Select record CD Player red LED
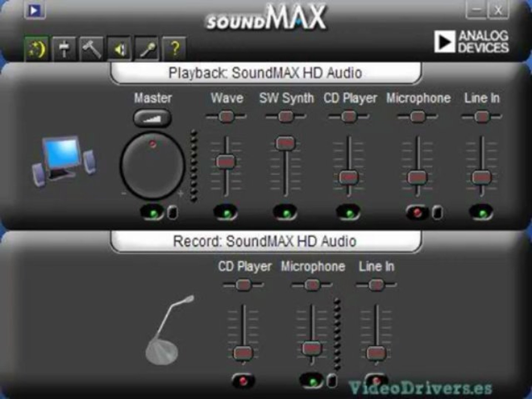The image size is (532, 399). pos(243,381)
